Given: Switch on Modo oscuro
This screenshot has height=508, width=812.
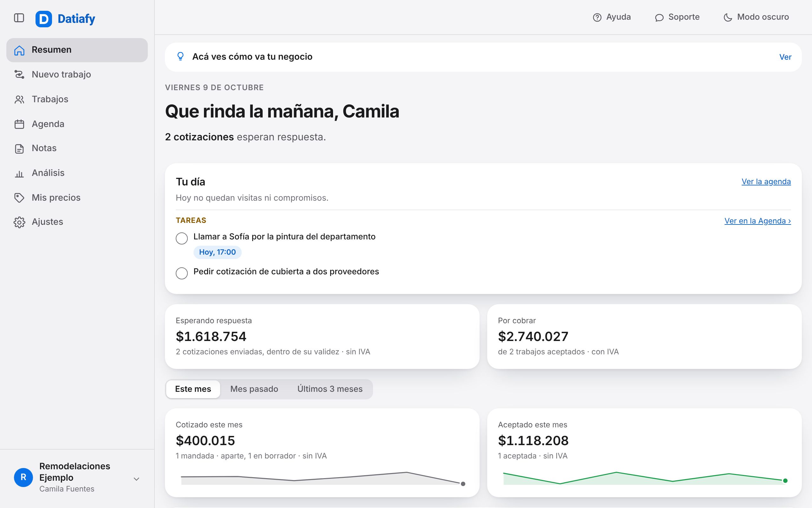Looking at the screenshot, I should pos(756,17).
